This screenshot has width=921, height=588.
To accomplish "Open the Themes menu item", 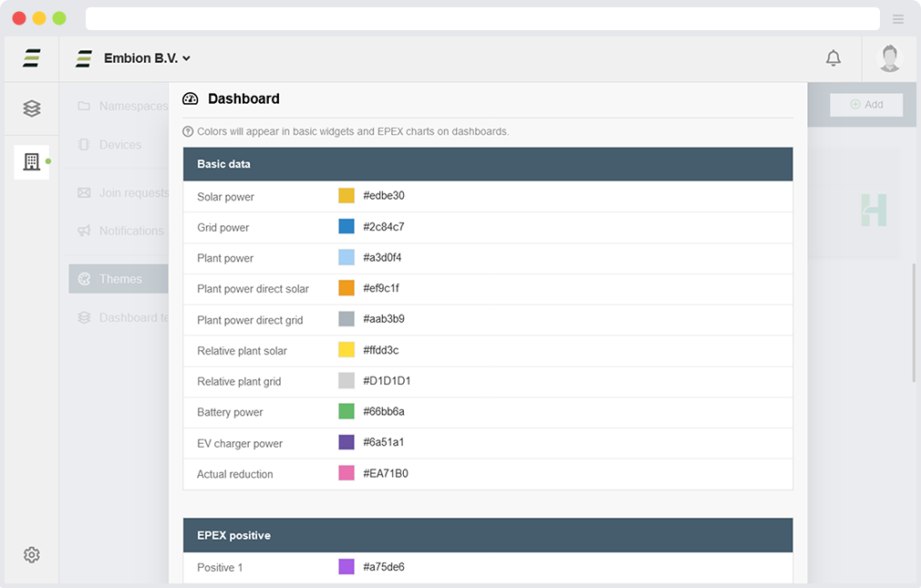I will (x=119, y=279).
